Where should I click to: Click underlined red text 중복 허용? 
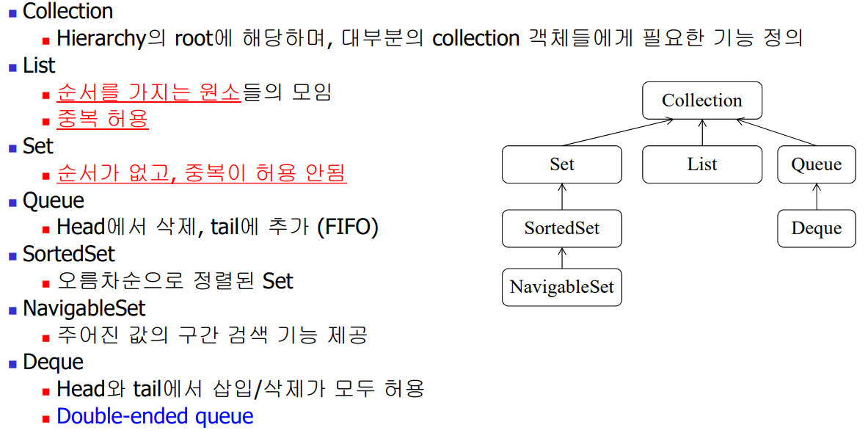[103, 120]
